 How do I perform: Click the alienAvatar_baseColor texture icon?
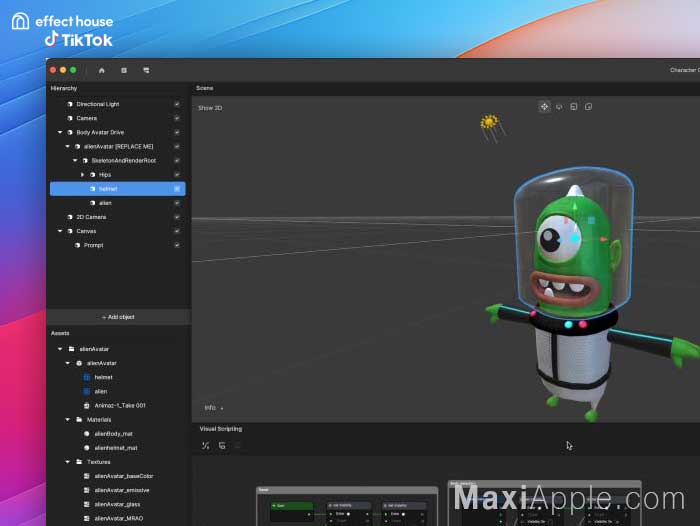87,476
